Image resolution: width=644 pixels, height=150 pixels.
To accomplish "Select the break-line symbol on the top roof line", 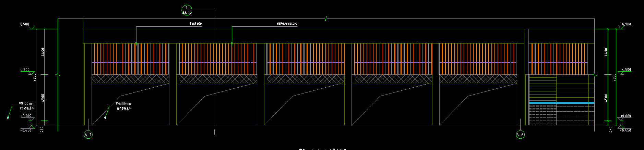I will click(326, 18).
